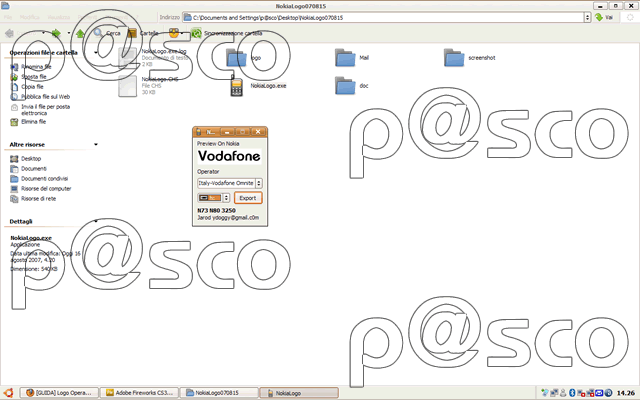Open Documenti condivisi link
The width and height of the screenshot is (640, 400).
39,179
